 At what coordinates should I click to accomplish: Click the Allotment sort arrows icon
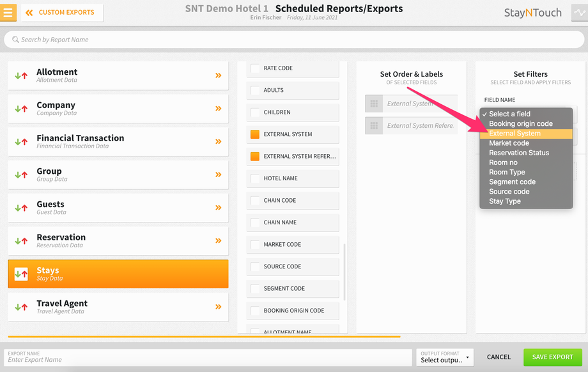pyautogui.click(x=21, y=75)
